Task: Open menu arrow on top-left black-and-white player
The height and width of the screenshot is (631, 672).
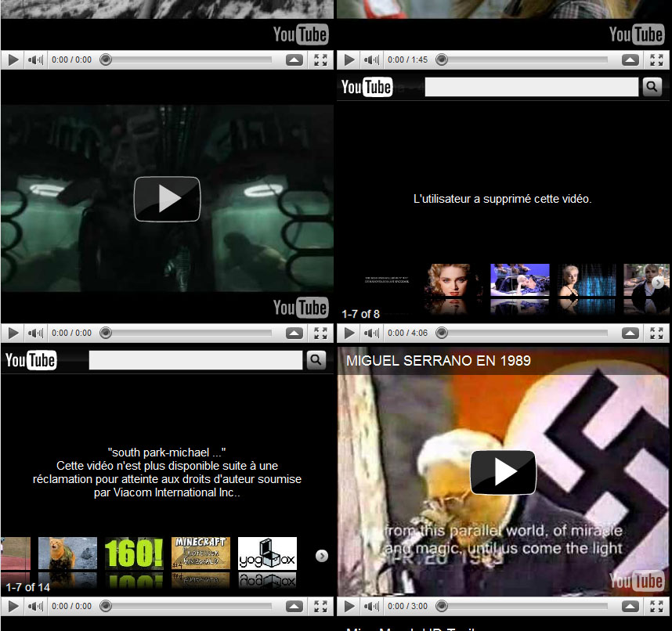Action: pos(294,60)
